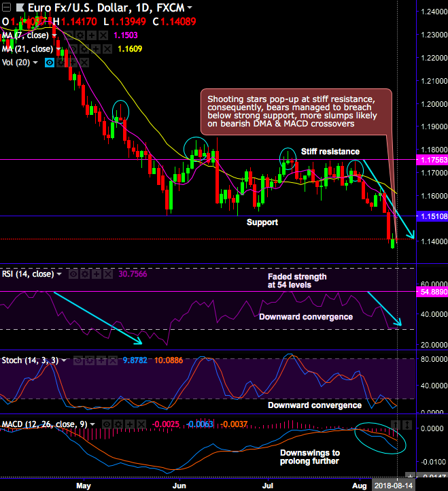
Task: Click the May label on the time axis
Action: [x=84, y=486]
